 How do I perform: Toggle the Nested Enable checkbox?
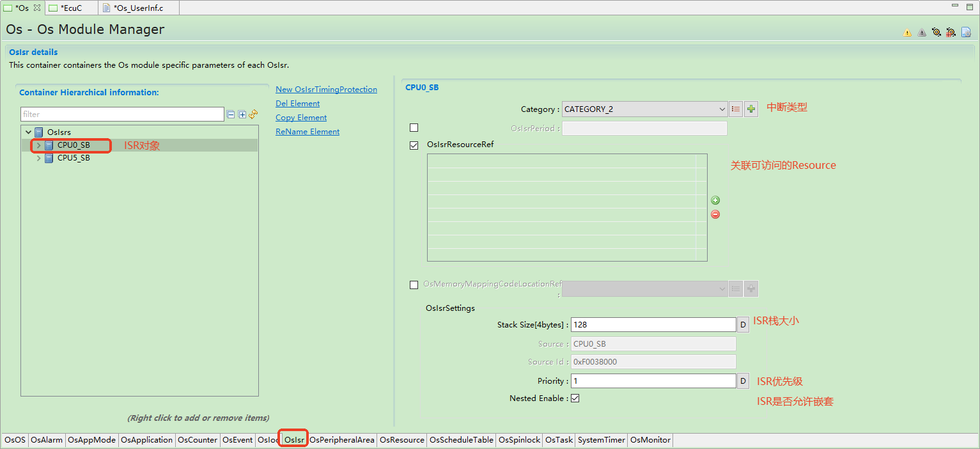click(x=575, y=398)
